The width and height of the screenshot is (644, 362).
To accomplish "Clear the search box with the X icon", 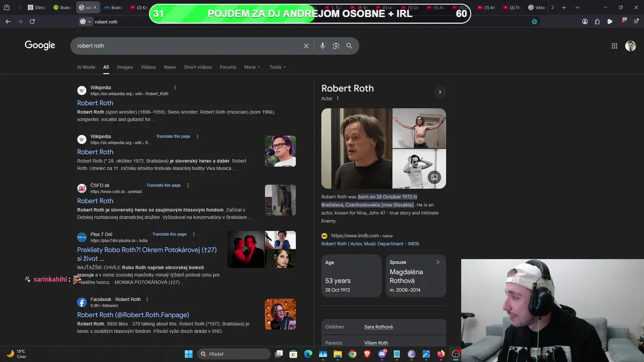I will 306,46.
